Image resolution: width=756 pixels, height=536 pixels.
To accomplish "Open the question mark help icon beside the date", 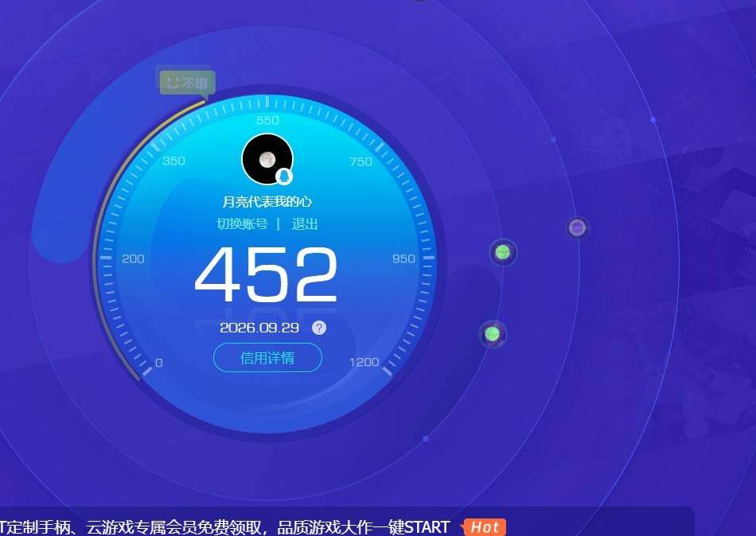I will click(x=319, y=328).
